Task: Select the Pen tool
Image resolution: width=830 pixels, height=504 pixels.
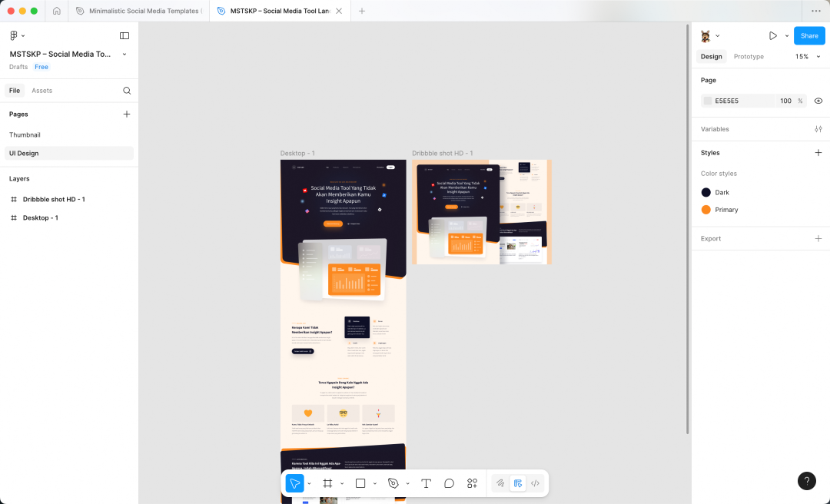Action: coord(393,482)
